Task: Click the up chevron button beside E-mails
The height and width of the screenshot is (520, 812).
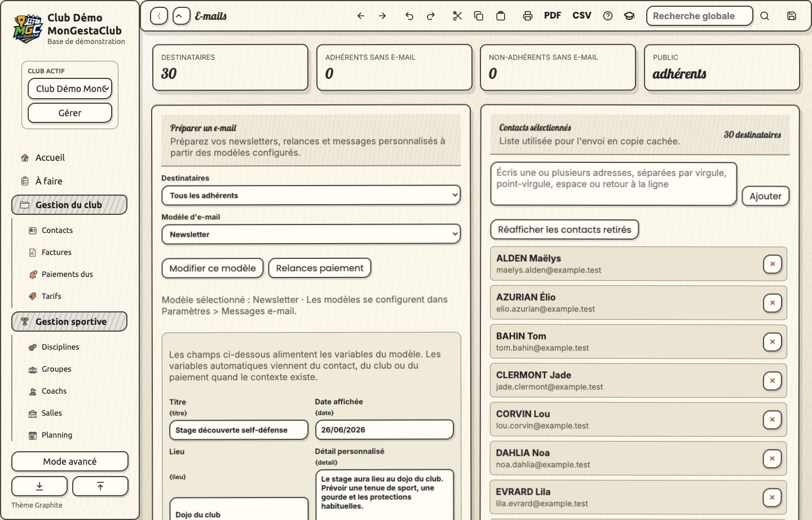Action: pos(181,16)
